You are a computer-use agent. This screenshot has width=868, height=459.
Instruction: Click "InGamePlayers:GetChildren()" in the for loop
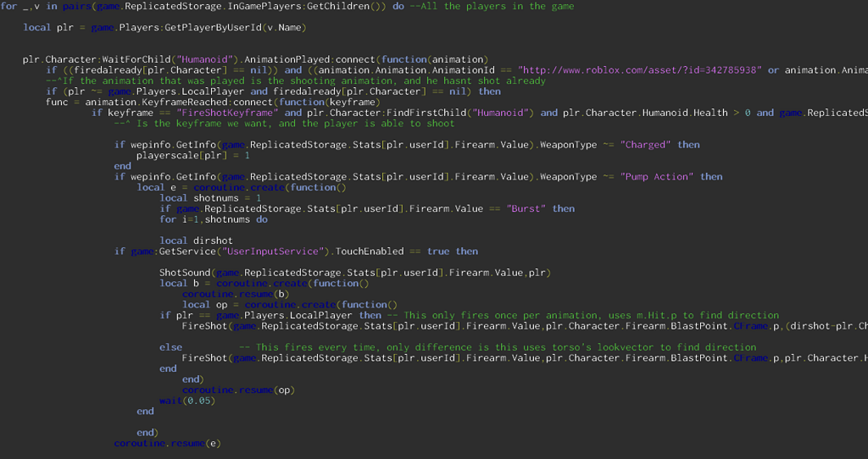tap(307, 6)
